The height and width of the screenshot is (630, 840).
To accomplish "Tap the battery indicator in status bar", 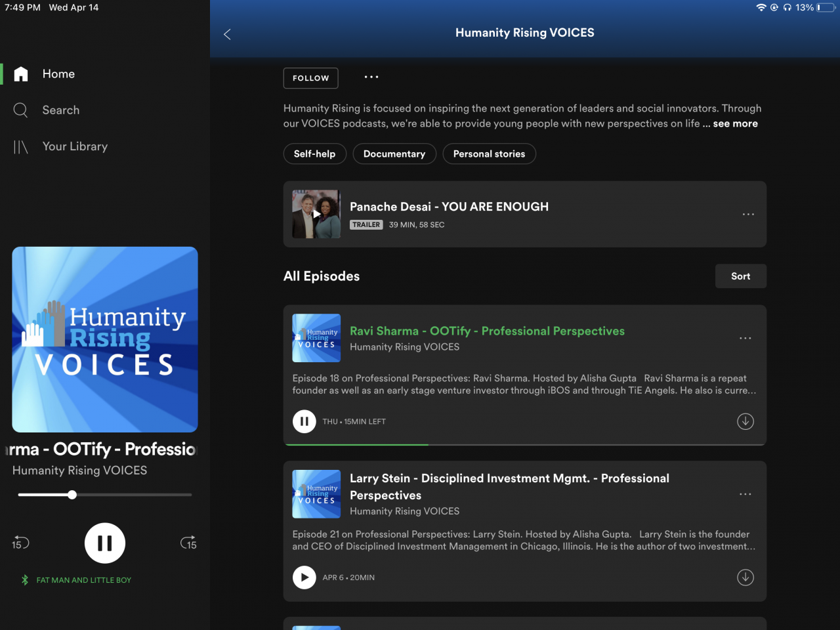I will (826, 8).
